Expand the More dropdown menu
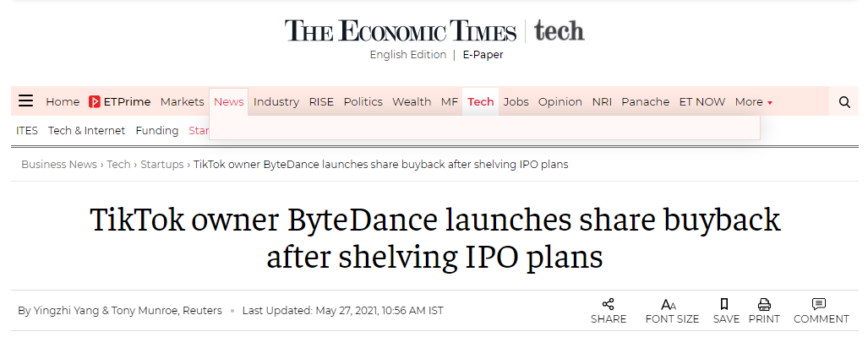868x337 pixels. tap(753, 102)
